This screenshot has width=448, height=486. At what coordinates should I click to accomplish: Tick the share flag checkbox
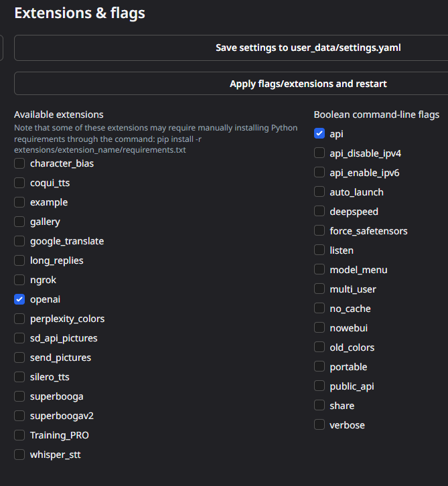pyautogui.click(x=319, y=406)
